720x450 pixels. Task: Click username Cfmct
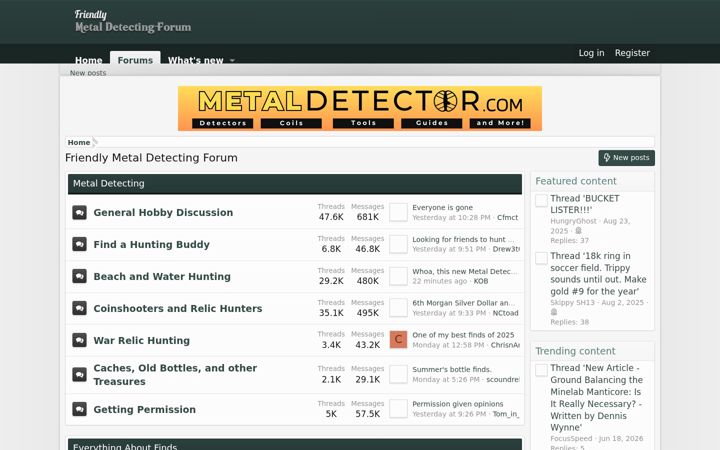pyautogui.click(x=507, y=218)
